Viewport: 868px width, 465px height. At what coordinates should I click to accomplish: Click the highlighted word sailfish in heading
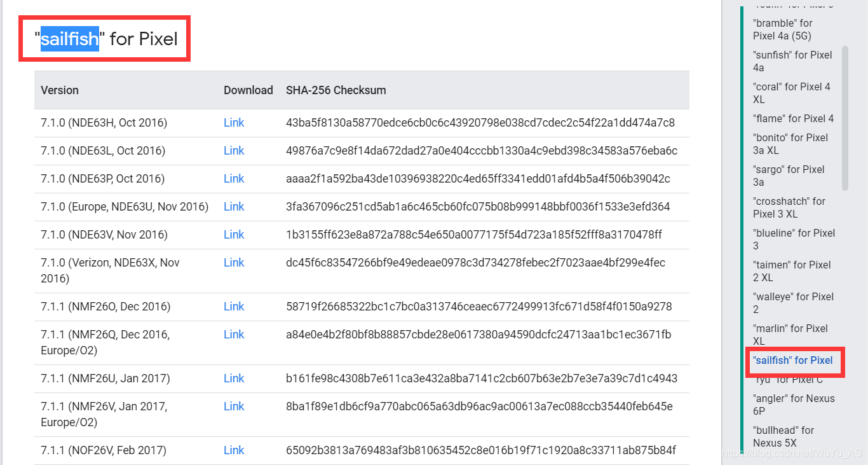[x=70, y=39]
